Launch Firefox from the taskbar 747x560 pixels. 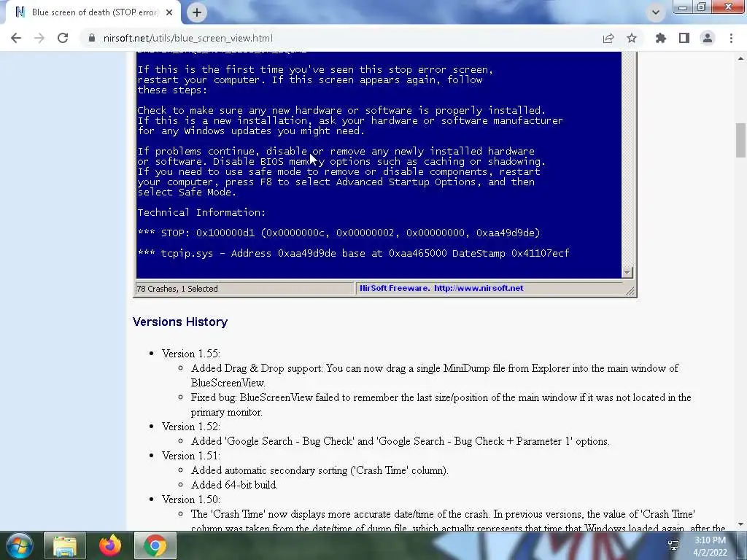click(110, 545)
